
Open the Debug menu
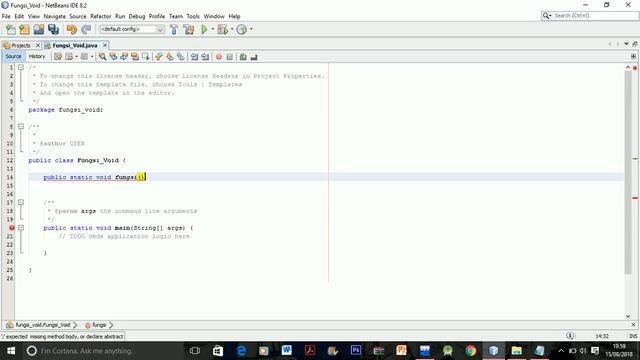(x=137, y=16)
